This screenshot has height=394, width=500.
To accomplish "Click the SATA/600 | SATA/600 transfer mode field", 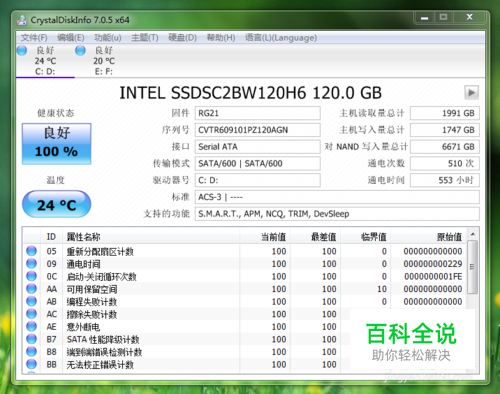I will point(258,163).
